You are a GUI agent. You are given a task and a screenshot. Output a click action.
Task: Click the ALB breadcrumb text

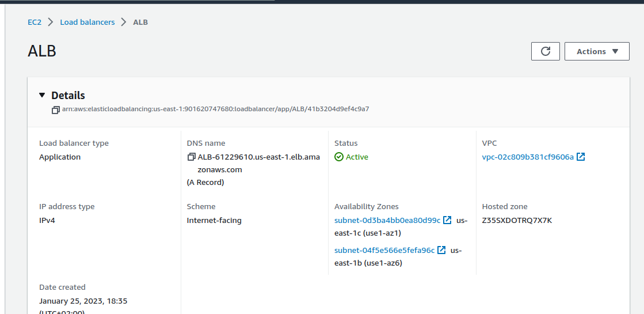[x=140, y=22]
